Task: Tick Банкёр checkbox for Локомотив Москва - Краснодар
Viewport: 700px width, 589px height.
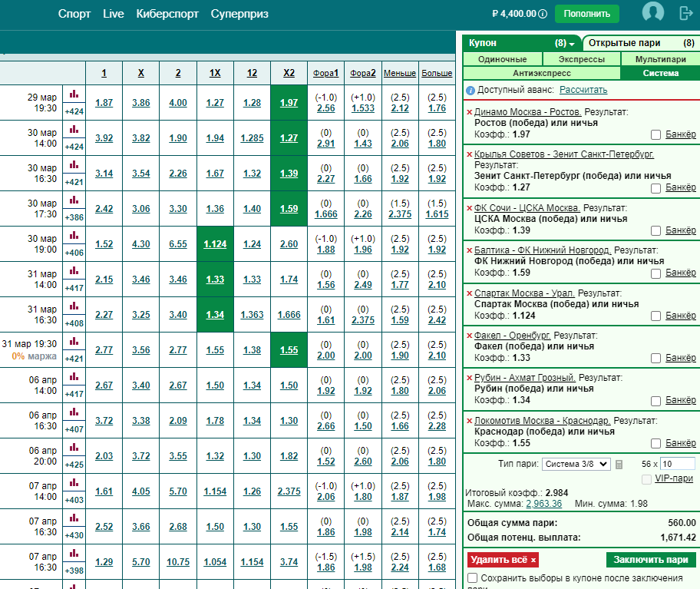Action: click(x=655, y=443)
